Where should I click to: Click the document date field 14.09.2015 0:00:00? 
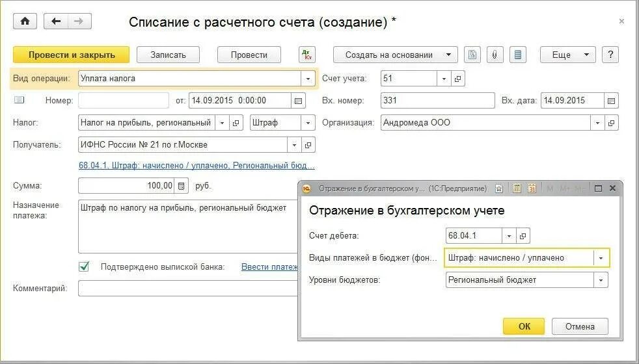(x=240, y=101)
